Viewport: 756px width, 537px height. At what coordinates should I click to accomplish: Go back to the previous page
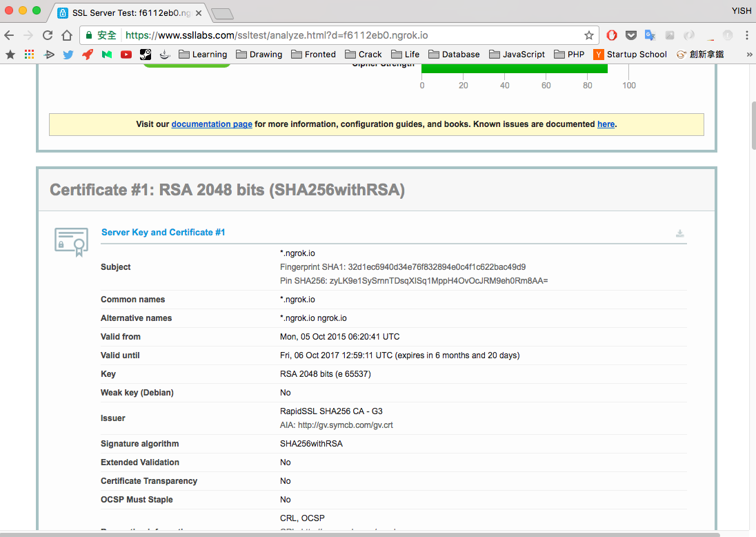click(x=9, y=35)
